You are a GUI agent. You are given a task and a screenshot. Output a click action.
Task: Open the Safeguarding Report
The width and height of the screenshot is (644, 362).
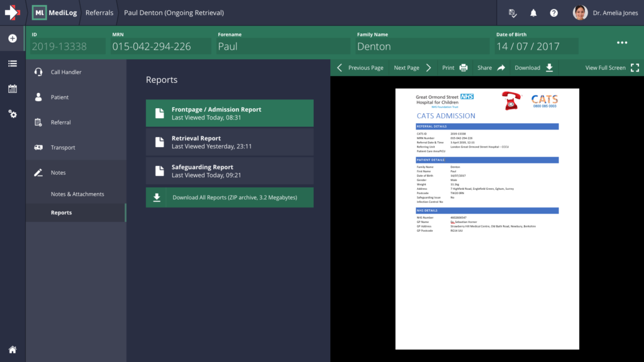click(229, 170)
